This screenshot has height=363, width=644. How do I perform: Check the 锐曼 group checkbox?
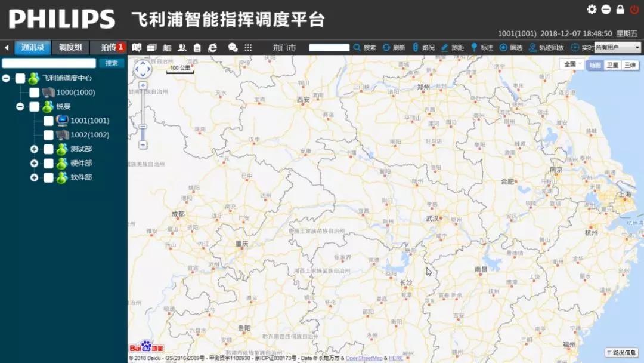34,107
